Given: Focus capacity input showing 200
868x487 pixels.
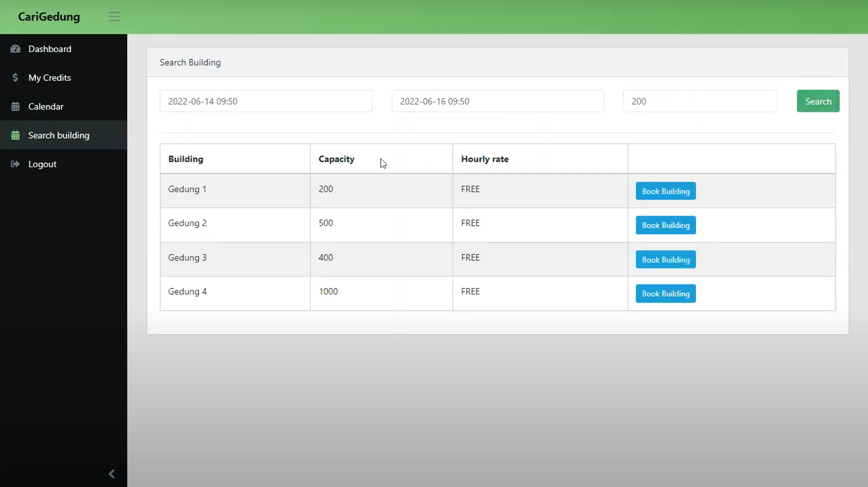Looking at the screenshot, I should (700, 101).
